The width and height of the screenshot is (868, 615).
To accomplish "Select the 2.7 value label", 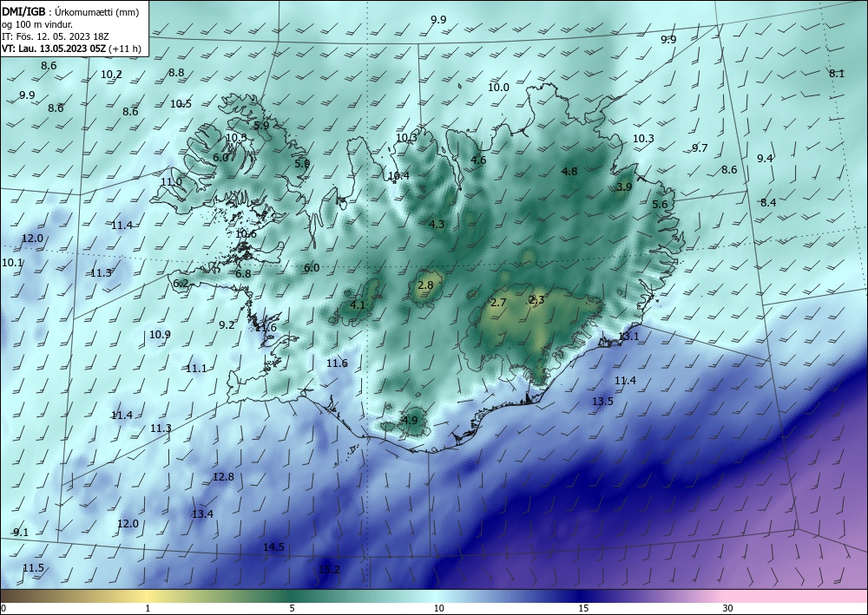I will [498, 303].
